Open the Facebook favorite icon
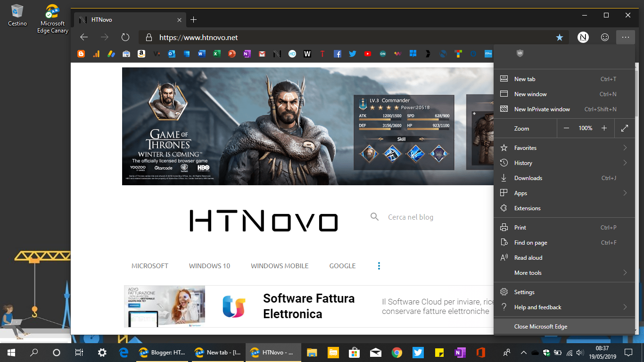This screenshot has width=644, height=362. [338, 54]
